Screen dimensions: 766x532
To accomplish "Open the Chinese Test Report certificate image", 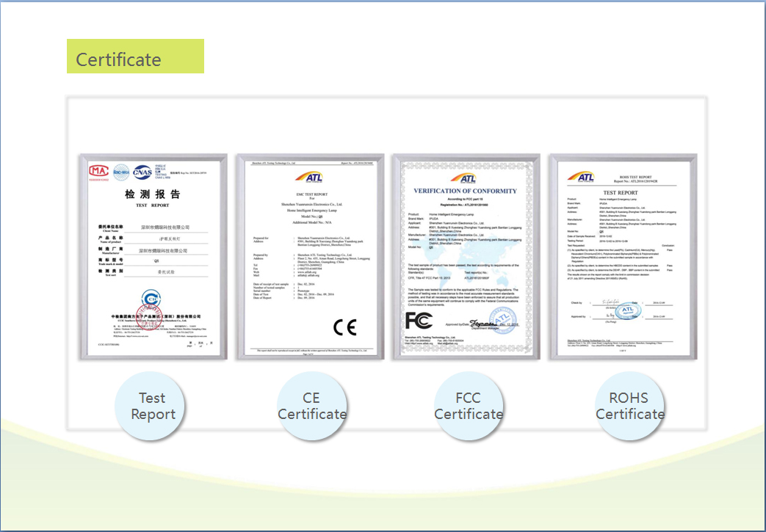I will pos(153,257).
